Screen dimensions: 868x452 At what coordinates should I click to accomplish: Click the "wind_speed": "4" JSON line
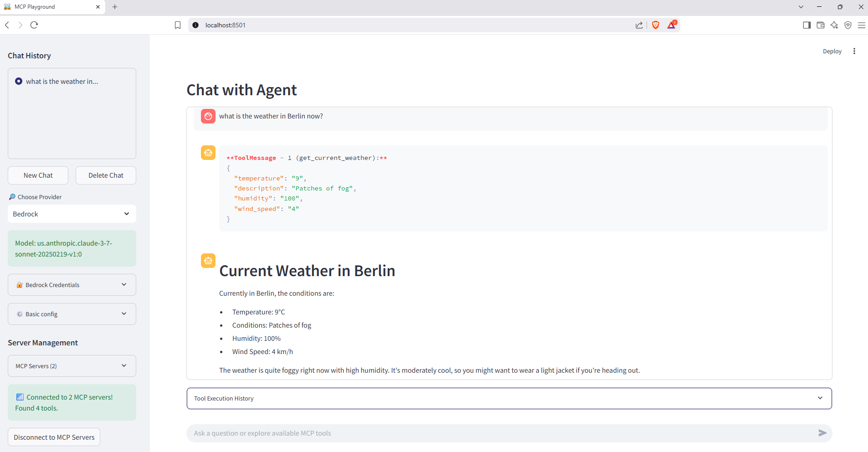[x=267, y=209]
